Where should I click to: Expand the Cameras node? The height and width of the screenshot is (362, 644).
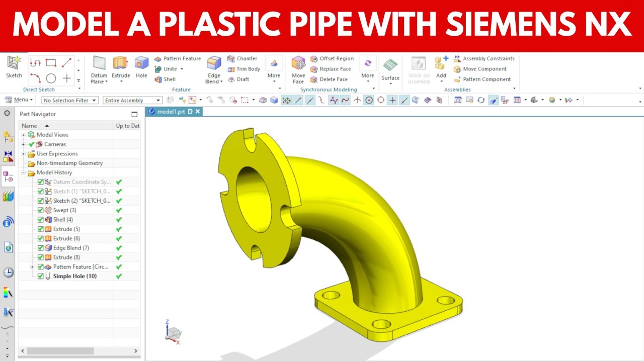click(23, 144)
